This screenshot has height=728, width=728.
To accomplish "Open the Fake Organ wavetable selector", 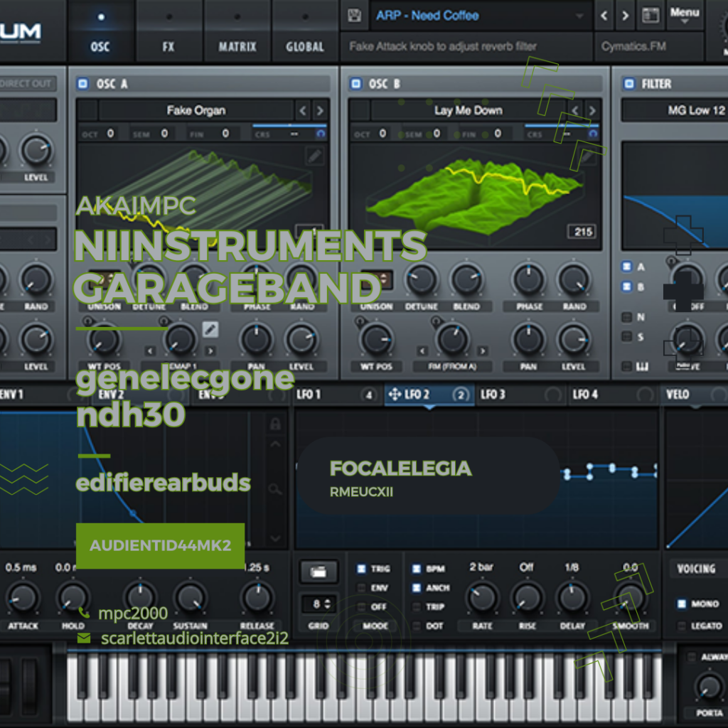I will [x=196, y=110].
